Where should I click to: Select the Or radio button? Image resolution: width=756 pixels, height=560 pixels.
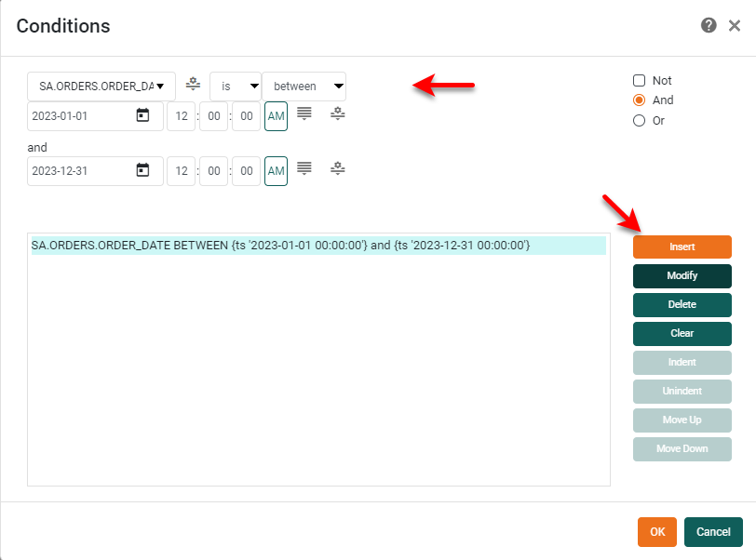tap(640, 120)
